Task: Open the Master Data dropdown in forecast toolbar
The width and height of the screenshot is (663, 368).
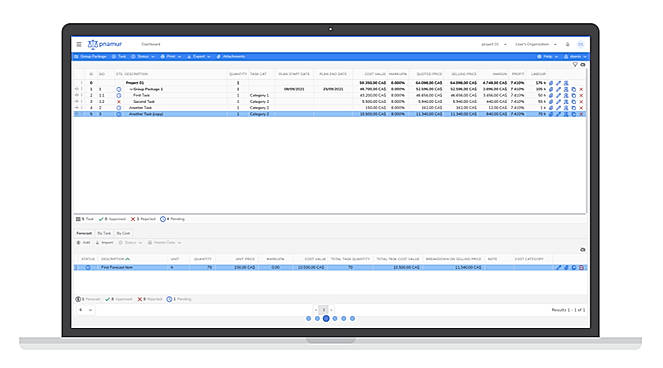Action: tap(164, 243)
